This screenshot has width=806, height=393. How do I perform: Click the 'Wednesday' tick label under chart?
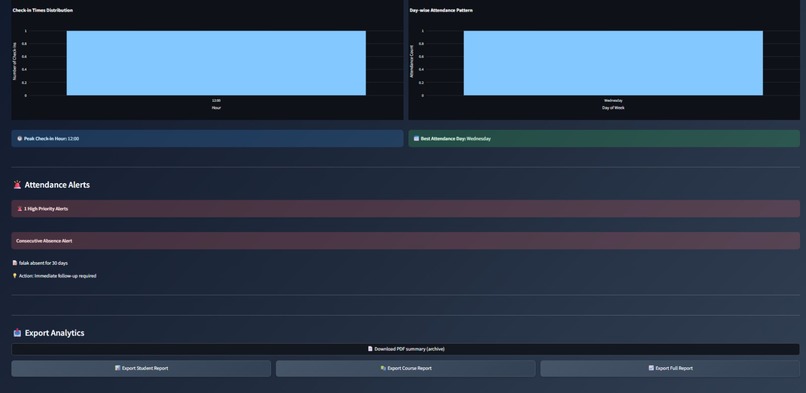click(x=613, y=101)
